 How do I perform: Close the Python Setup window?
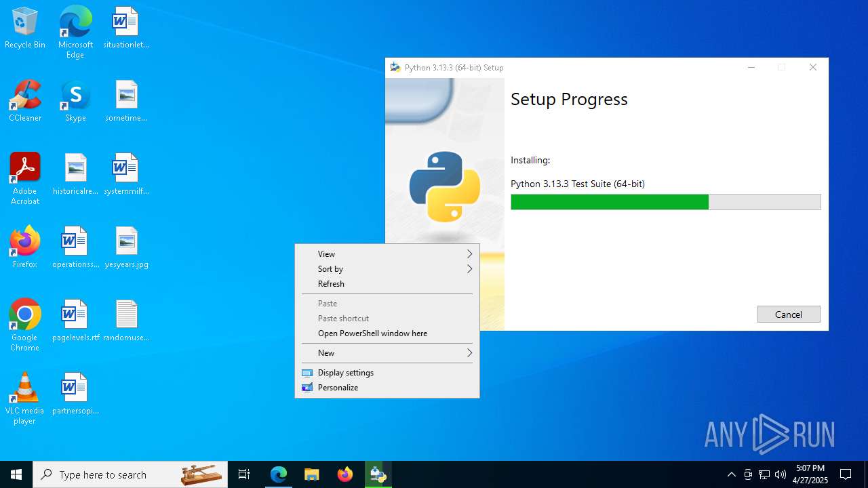pos(813,67)
